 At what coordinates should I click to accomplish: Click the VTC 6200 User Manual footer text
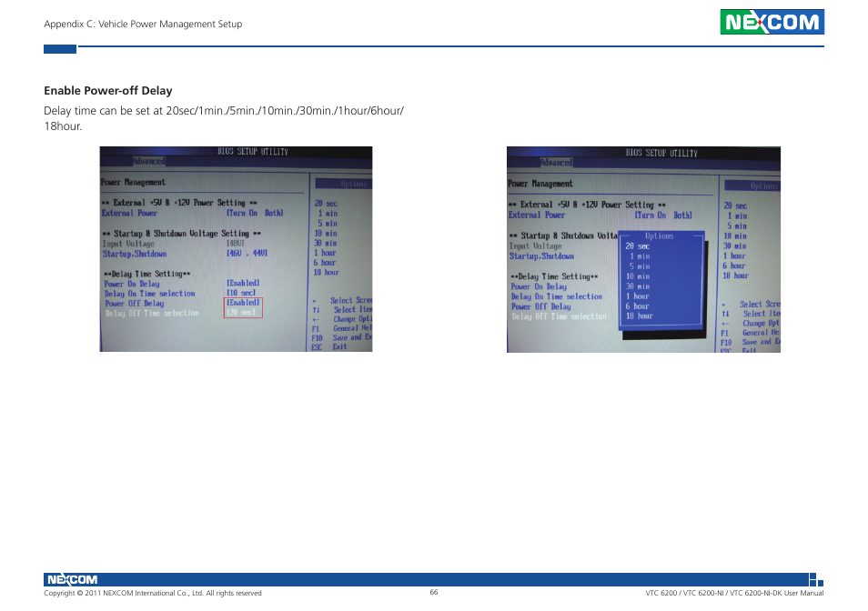point(734,594)
